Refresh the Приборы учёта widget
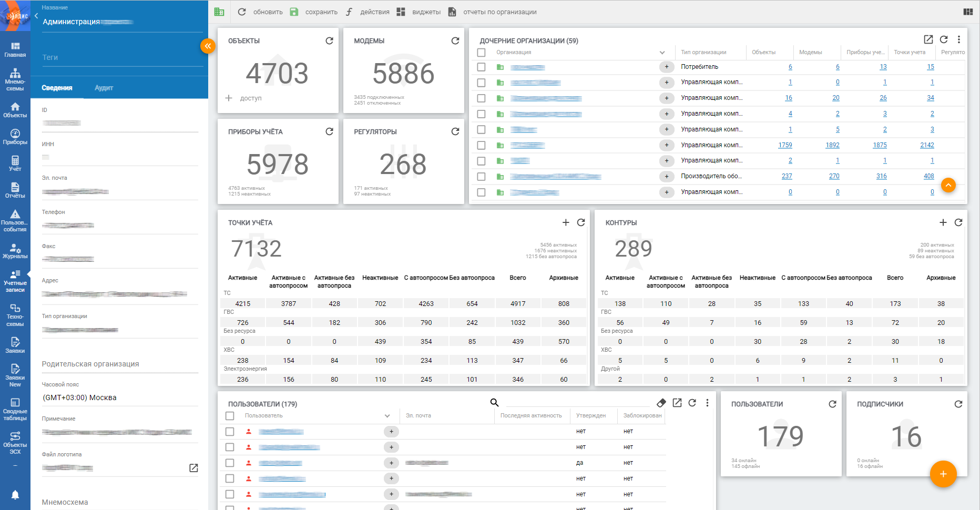This screenshot has height=510, width=980. pos(329,131)
